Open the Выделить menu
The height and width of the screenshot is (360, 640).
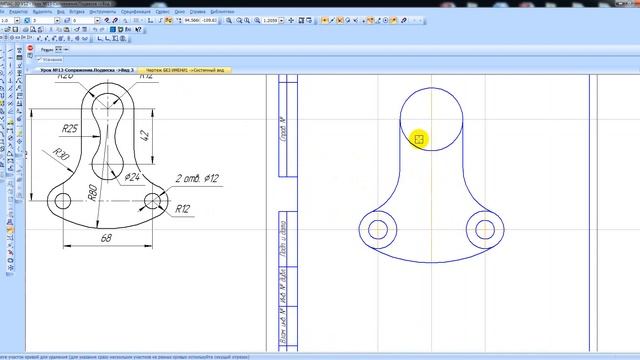click(42, 12)
